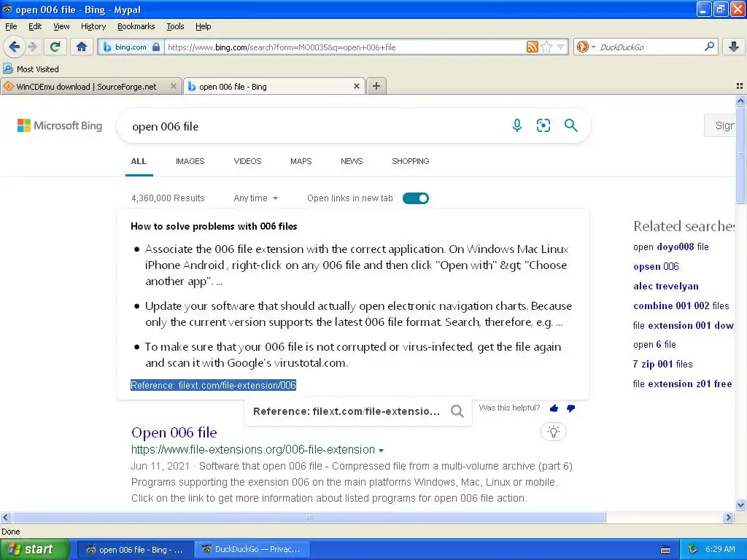Give thumbs down to Was this helpful
747x560 pixels.
point(570,408)
